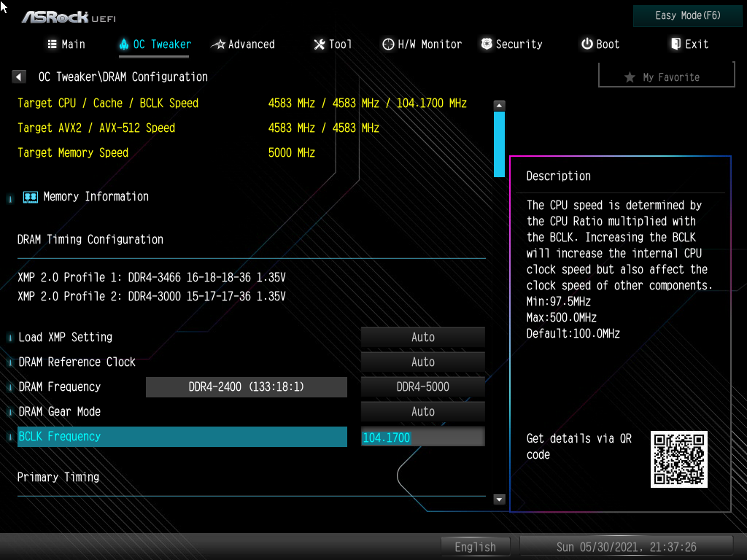Click the H/W Monitor gauge icon

[x=388, y=44]
